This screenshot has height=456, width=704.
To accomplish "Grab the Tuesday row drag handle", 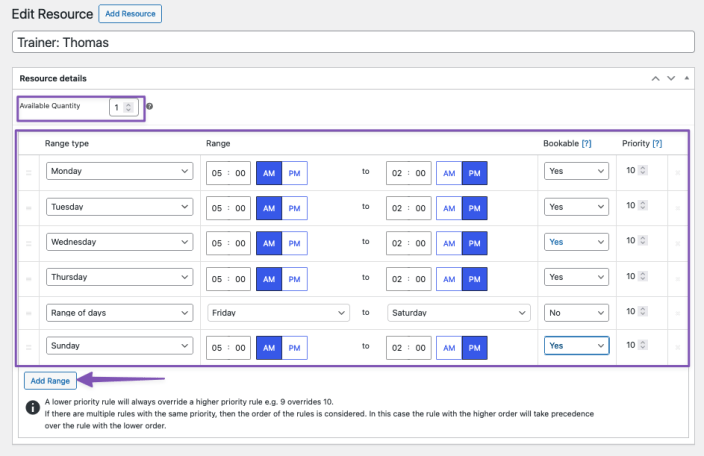I will [x=29, y=208].
